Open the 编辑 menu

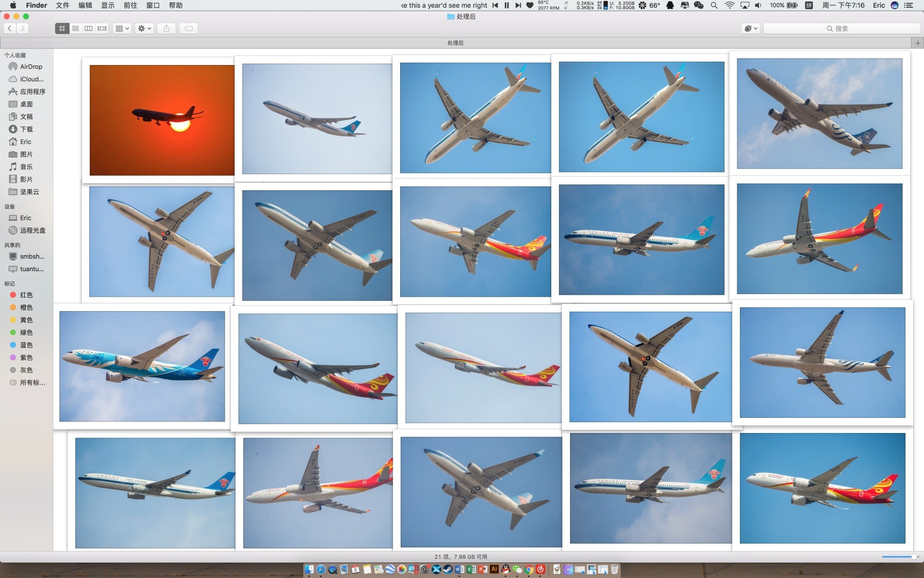[x=85, y=5]
